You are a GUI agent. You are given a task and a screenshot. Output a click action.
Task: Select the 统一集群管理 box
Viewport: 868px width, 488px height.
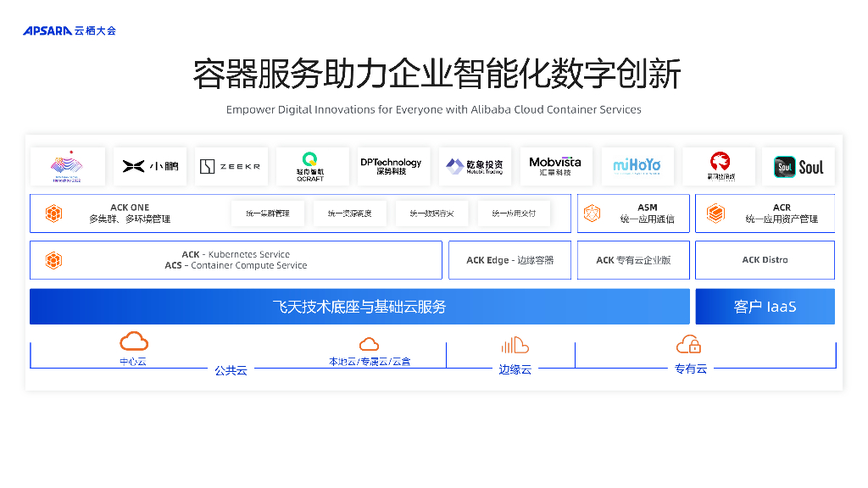tap(268, 213)
